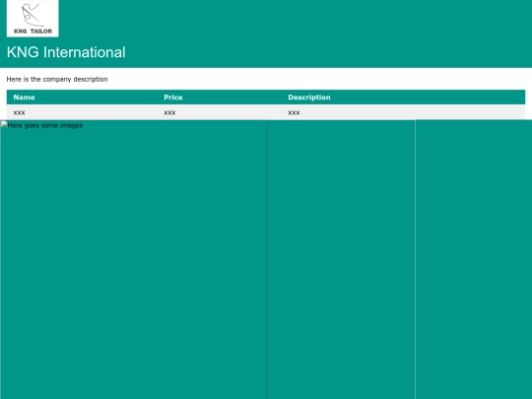
Task: Click the 'Here is the company description' text
Action: point(57,79)
